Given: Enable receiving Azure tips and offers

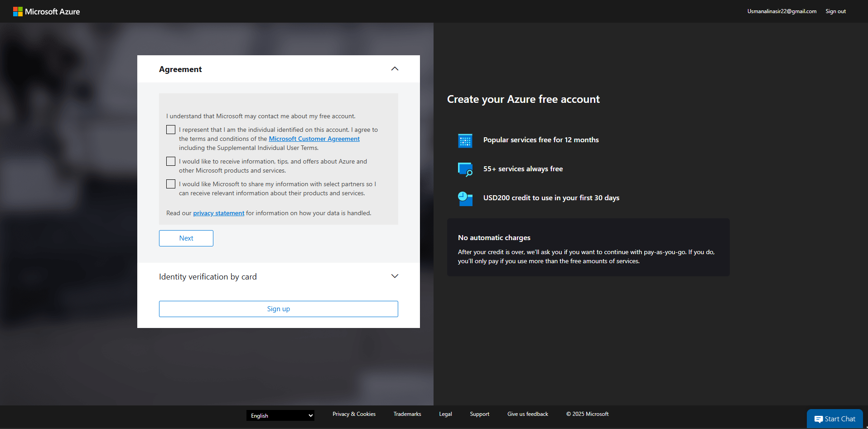Looking at the screenshot, I should (x=170, y=161).
